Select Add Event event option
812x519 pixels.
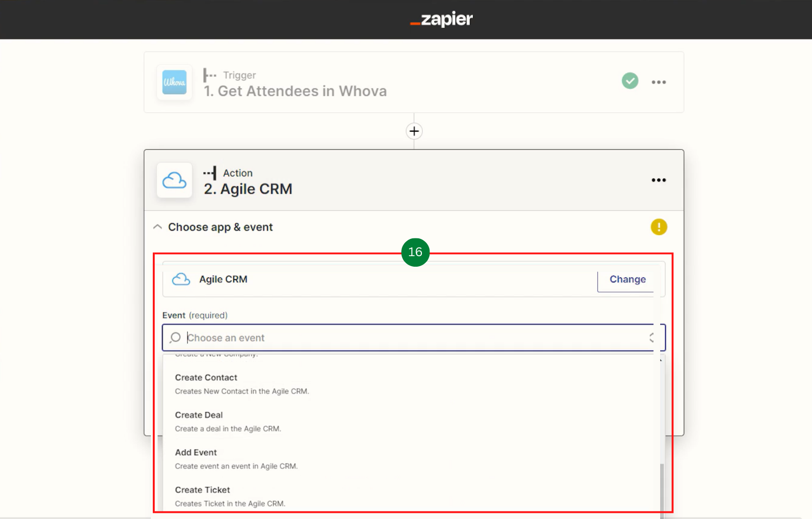tap(411, 459)
